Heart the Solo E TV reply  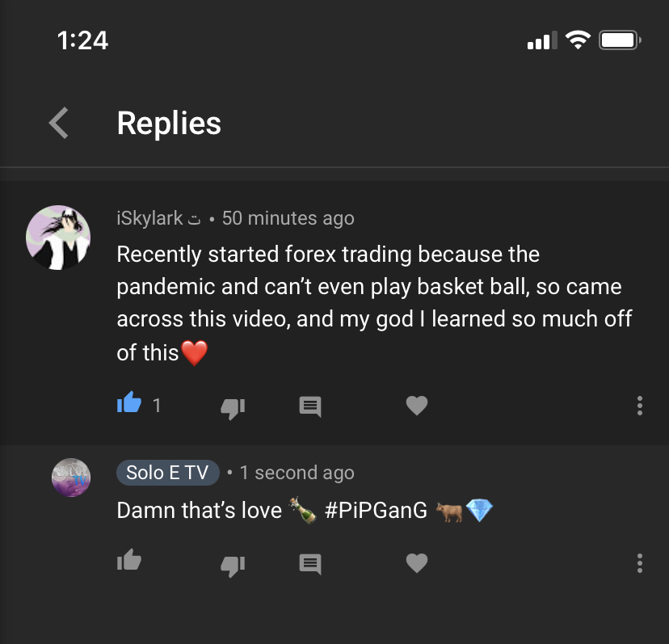coord(417,562)
